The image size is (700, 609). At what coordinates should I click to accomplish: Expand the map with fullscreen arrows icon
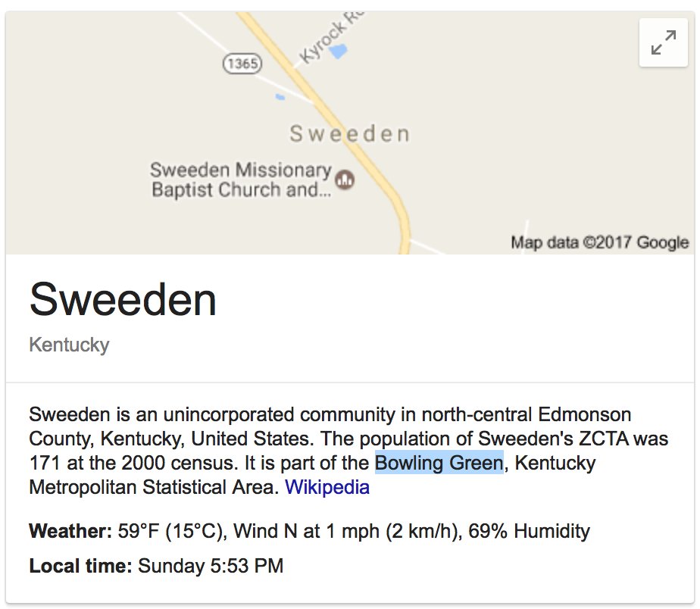coord(664,42)
